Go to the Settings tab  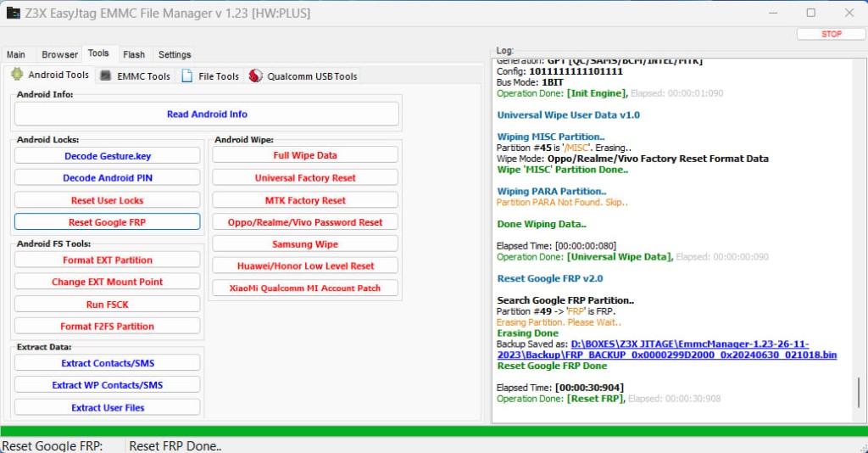[x=175, y=54]
